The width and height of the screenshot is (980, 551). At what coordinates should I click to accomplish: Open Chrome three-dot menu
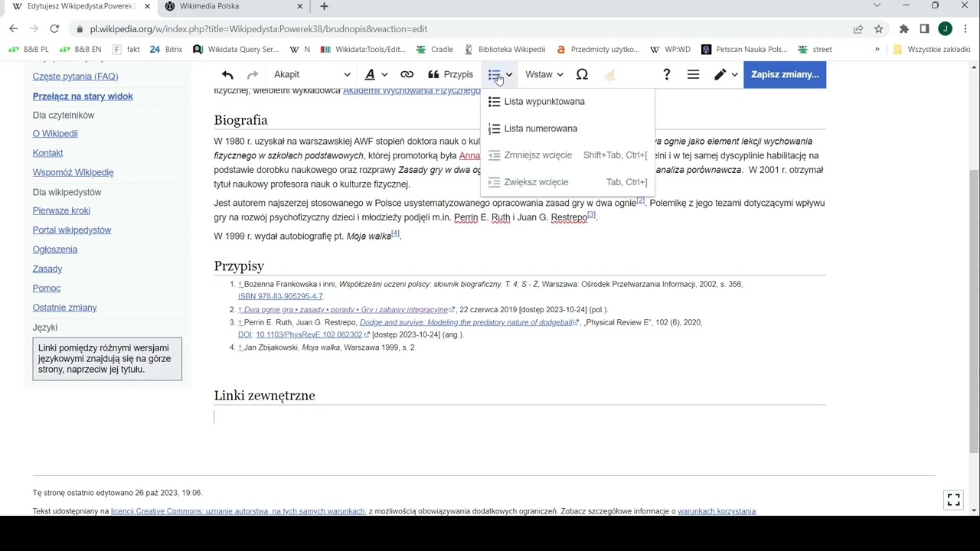click(965, 29)
